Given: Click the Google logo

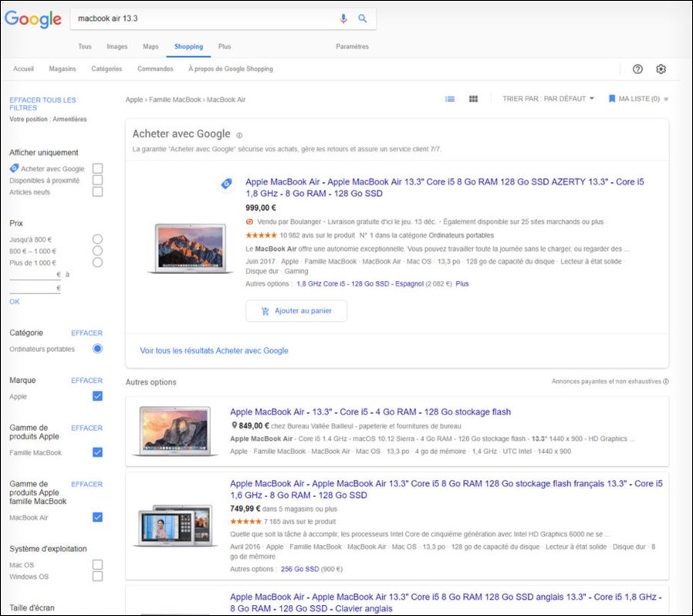Looking at the screenshot, I should [33, 19].
